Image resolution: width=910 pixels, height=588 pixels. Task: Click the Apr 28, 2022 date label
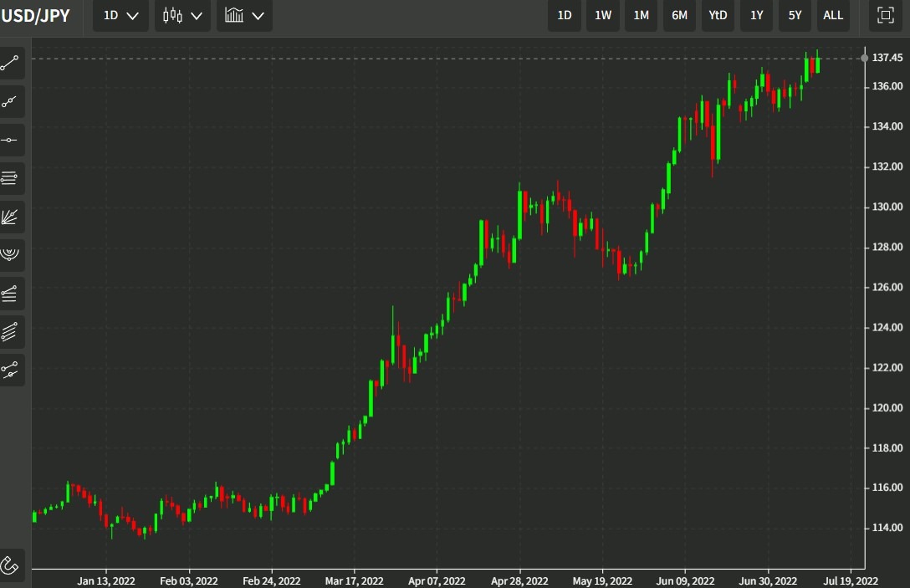(519, 581)
